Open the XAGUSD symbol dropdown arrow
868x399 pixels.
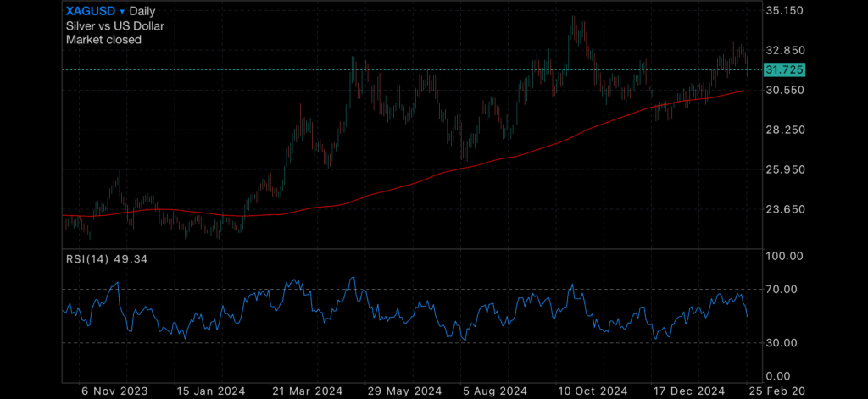point(122,11)
